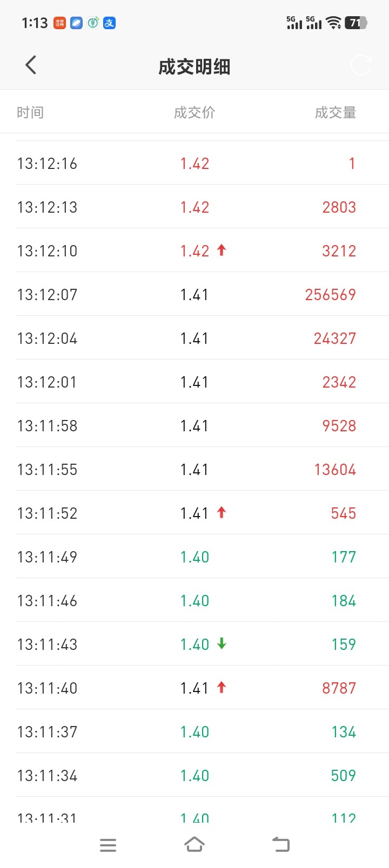Tap the Alipay icon in the status bar
The image size is (389, 868).
[110, 23]
